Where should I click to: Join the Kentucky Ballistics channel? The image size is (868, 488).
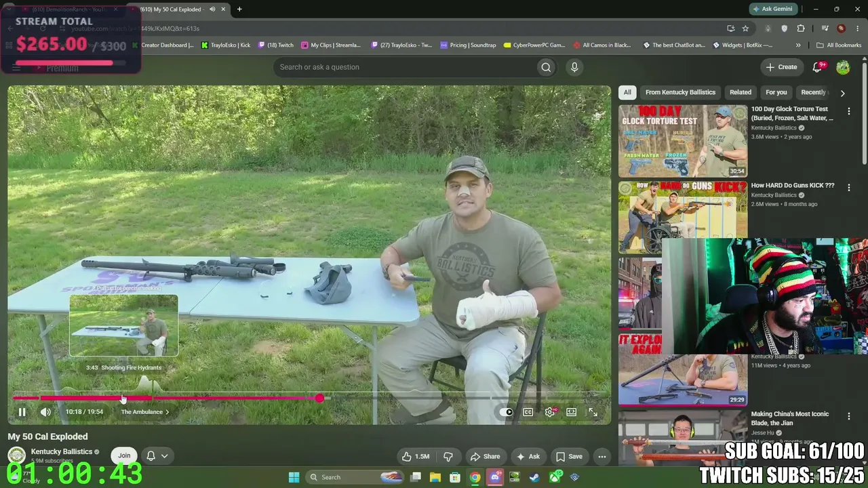click(124, 455)
